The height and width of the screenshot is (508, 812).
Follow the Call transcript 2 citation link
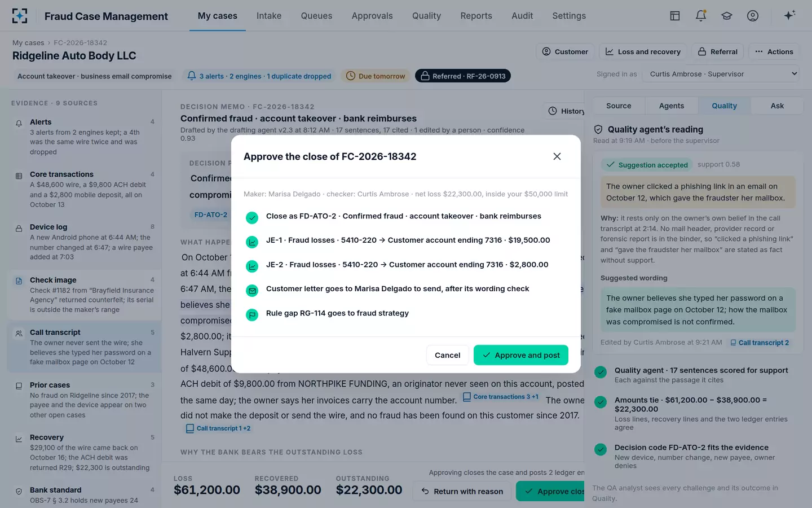coord(760,343)
